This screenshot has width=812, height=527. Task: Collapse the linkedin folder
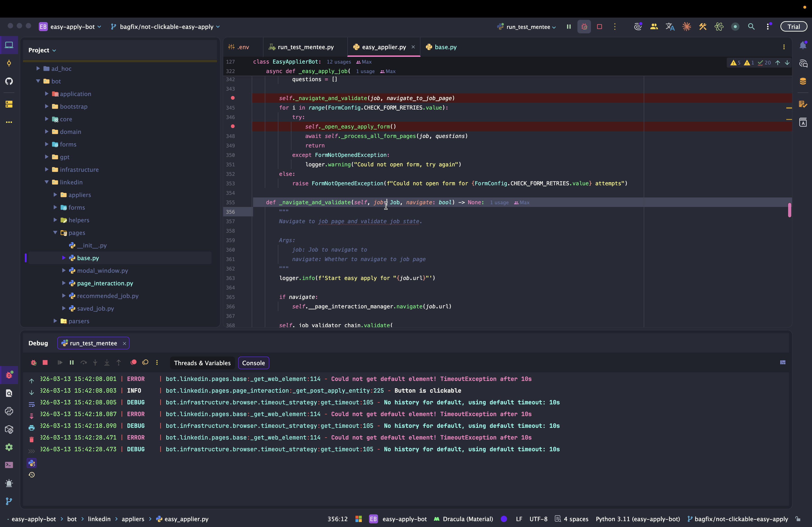point(47,182)
